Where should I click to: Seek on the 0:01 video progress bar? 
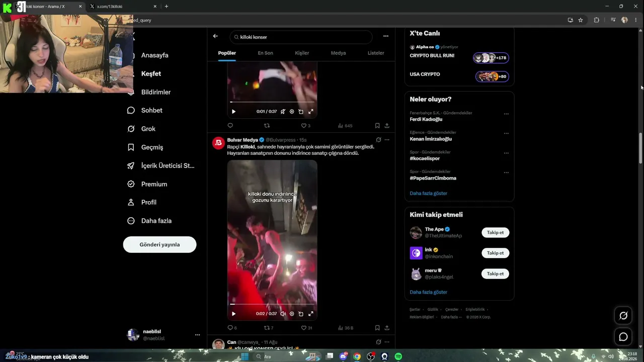click(x=272, y=102)
